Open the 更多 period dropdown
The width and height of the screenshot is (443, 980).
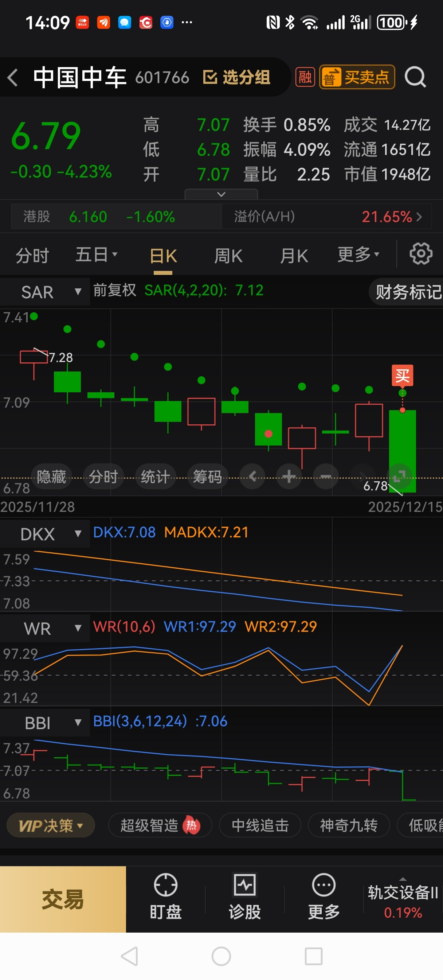(358, 254)
